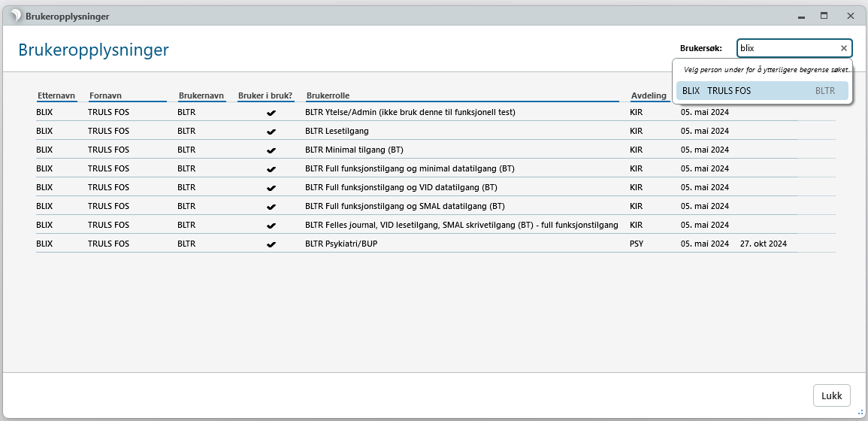This screenshot has width=868, height=421.
Task: Click the 'Bruker i bruk?' column header
Action: 265,95
